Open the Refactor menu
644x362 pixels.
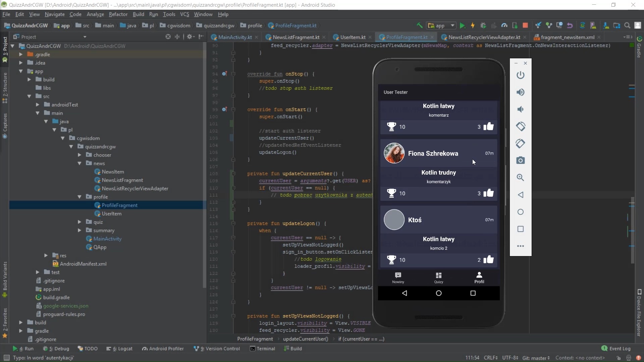(118, 14)
